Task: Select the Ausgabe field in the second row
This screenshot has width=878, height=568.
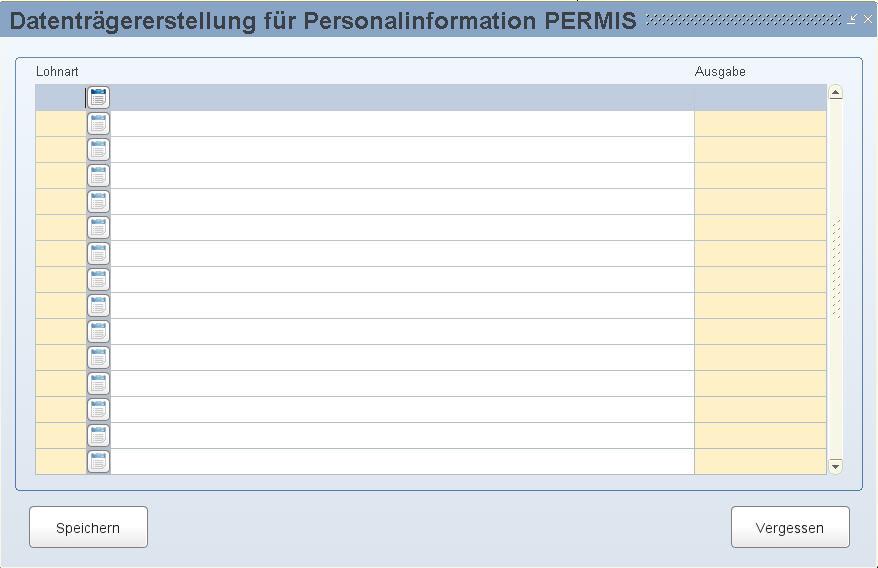Action: [760, 124]
